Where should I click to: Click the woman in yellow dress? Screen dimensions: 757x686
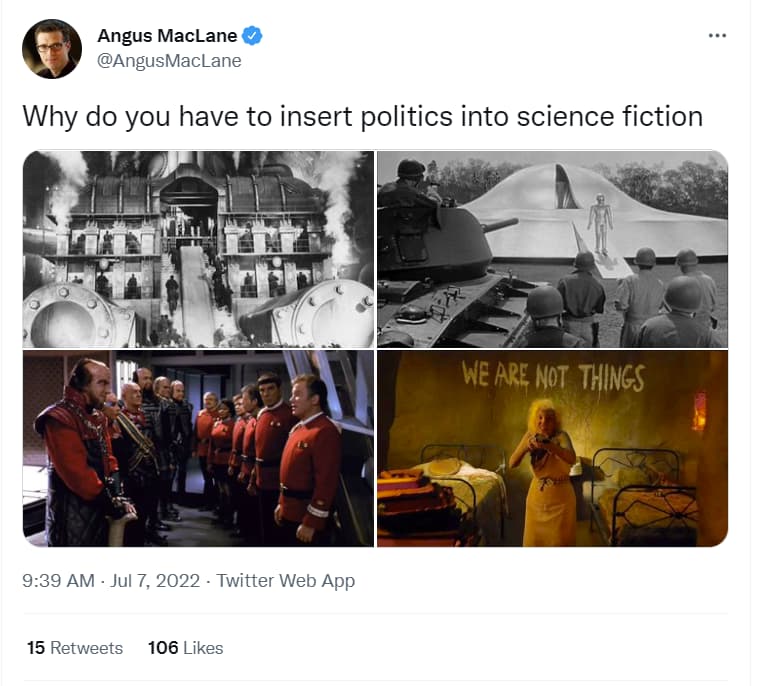pos(546,472)
